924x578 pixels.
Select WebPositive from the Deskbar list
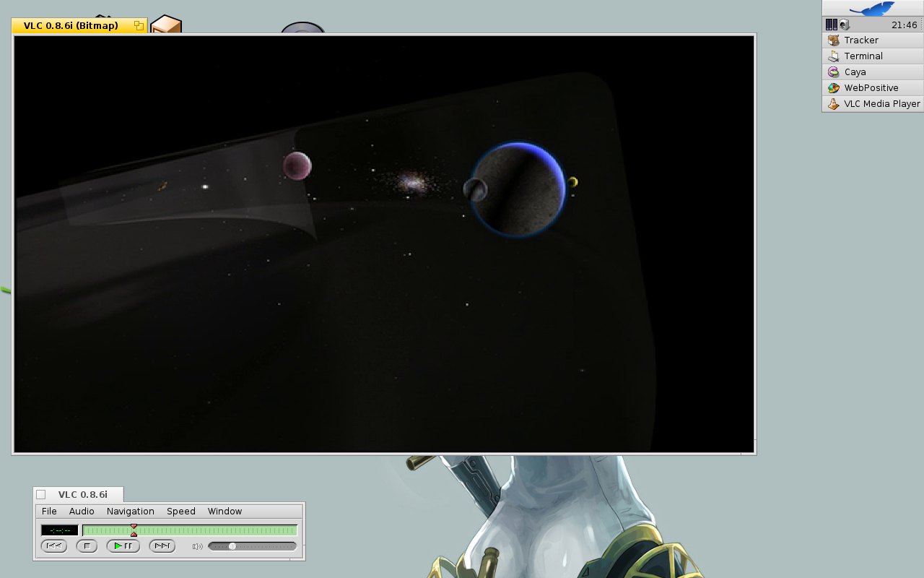point(872,88)
